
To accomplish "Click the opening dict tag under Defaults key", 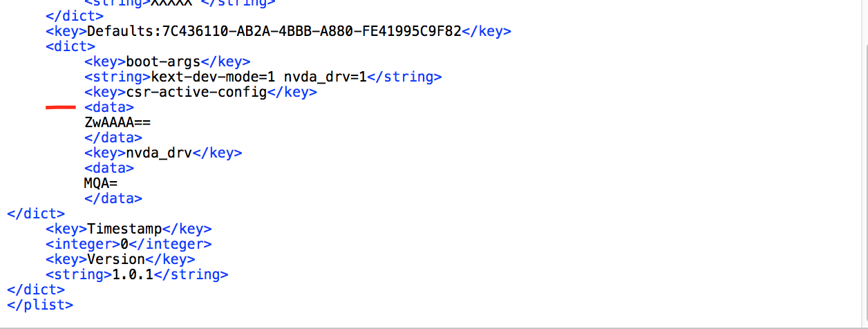I will point(70,46).
